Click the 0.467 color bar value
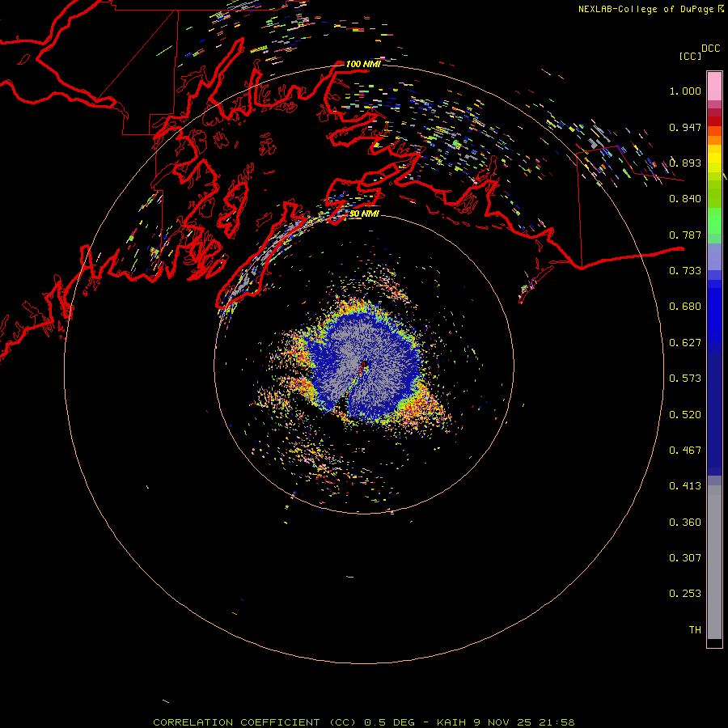Screen dimensions: 728x728 [x=685, y=451]
